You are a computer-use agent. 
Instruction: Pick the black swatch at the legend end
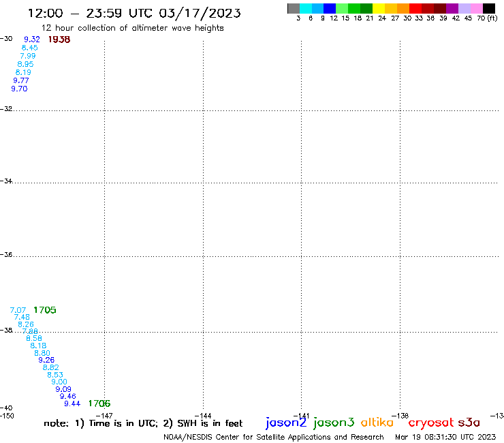[x=489, y=8]
